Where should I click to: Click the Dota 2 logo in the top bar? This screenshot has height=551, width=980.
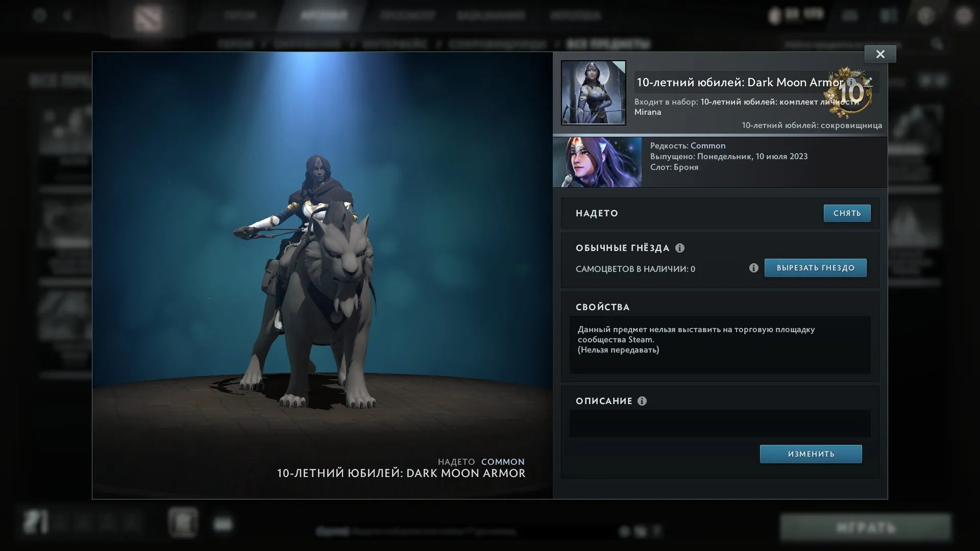click(x=148, y=18)
